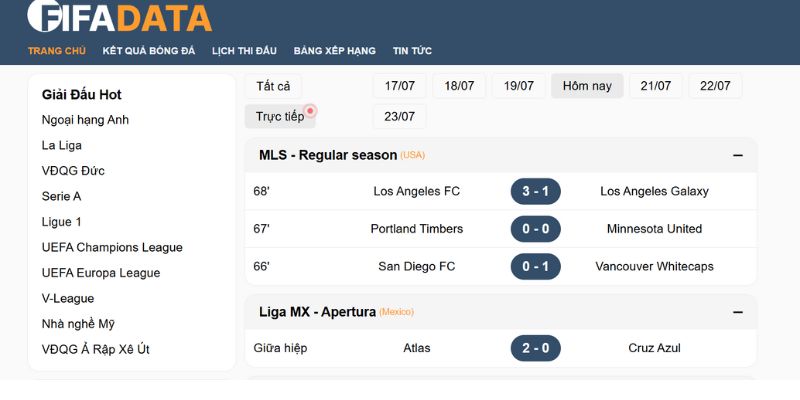Click the Los Angeles FC team name
The image size is (800, 400).
416,191
